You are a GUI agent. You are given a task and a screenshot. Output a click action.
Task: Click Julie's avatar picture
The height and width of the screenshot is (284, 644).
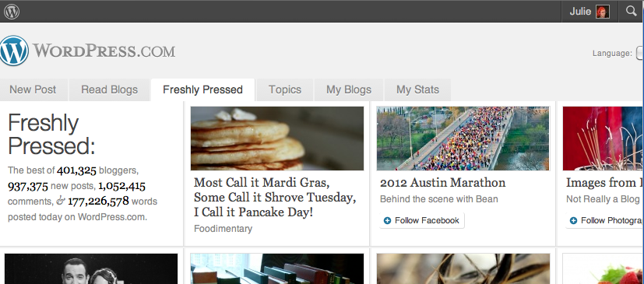(x=603, y=12)
